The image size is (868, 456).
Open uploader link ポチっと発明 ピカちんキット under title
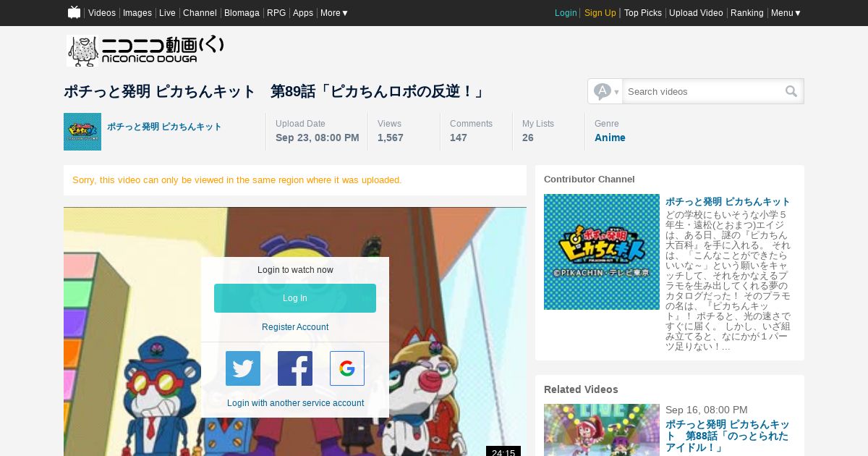coord(164,127)
